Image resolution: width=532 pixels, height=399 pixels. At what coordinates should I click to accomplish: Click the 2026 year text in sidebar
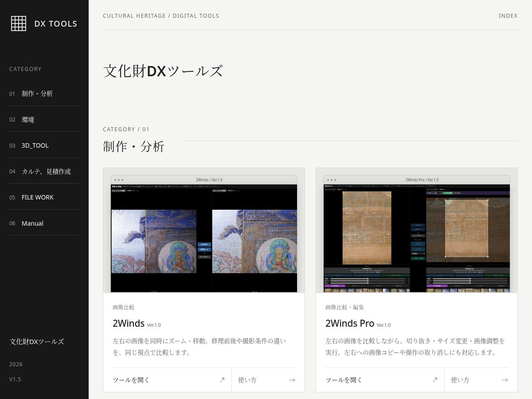16,364
